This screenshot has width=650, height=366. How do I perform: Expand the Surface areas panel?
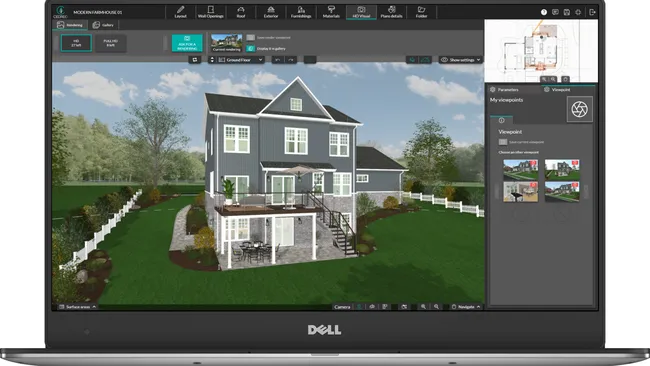pos(77,307)
